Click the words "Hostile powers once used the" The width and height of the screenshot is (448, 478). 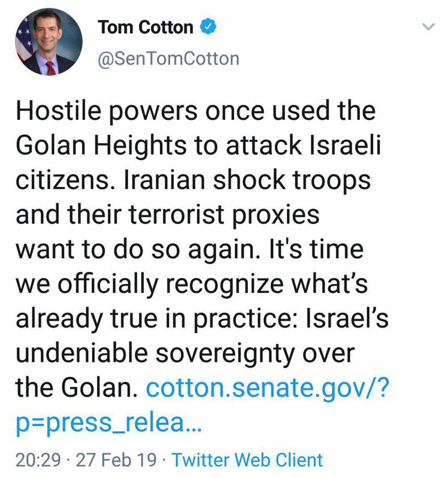click(x=195, y=111)
